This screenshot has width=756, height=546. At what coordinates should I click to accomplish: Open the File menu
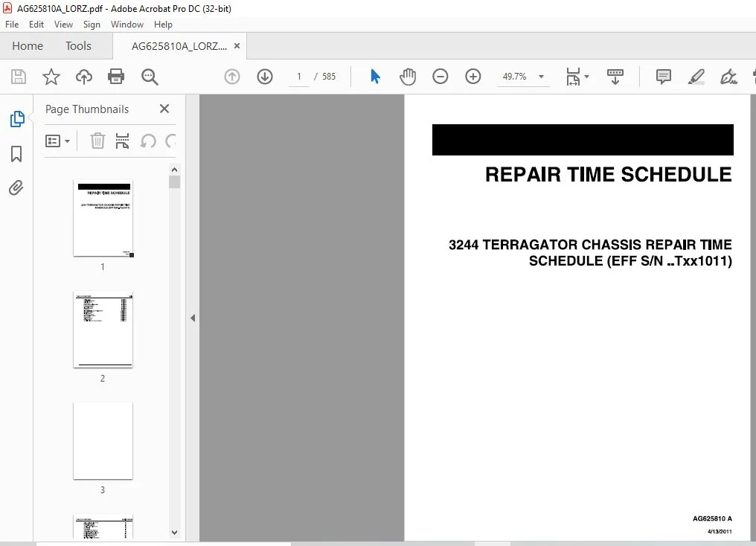(12, 25)
